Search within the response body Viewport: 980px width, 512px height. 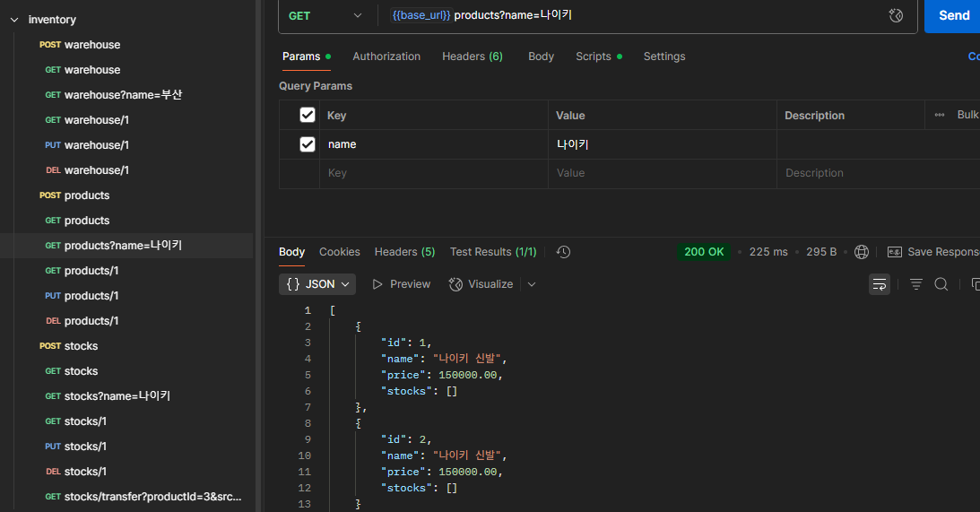coord(941,284)
